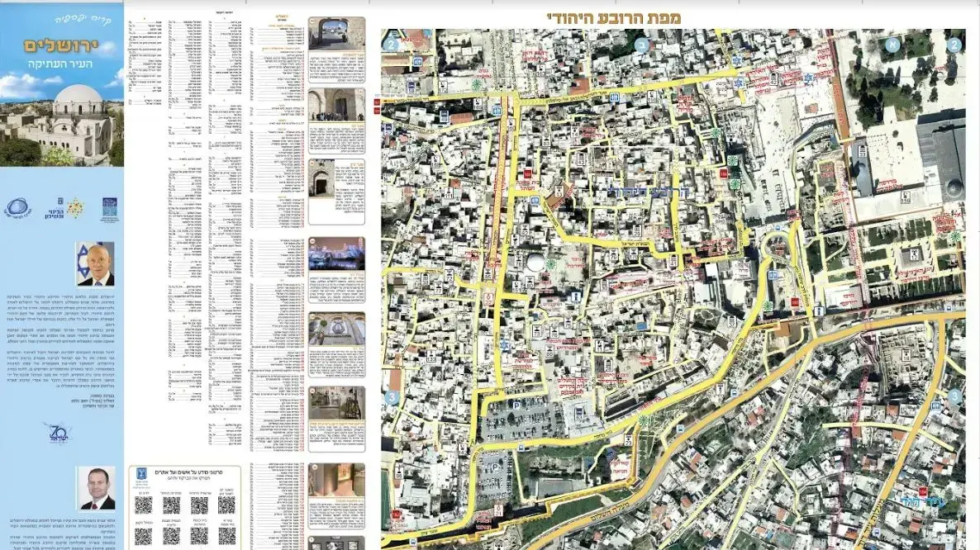The width and height of the screenshot is (980, 550).
Task: Open topmost stone archway gate thumbnail
Action: pos(337,35)
